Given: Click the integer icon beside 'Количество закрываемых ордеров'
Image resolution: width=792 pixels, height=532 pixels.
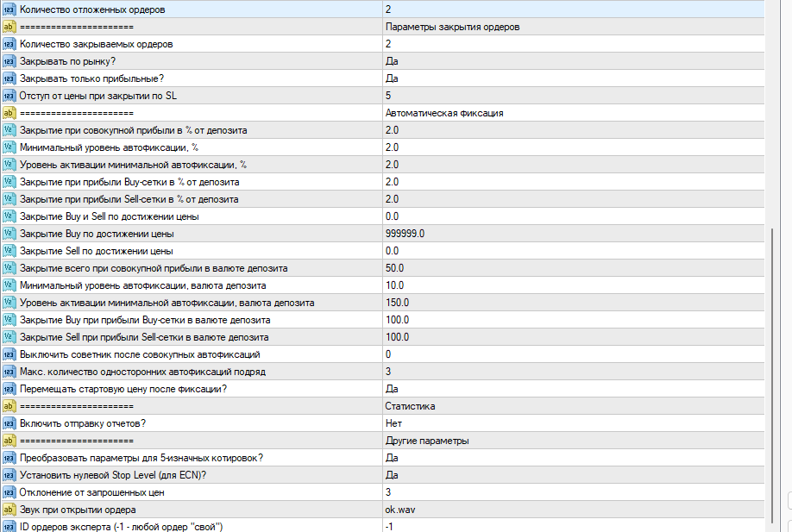Looking at the screenshot, I should [9, 44].
